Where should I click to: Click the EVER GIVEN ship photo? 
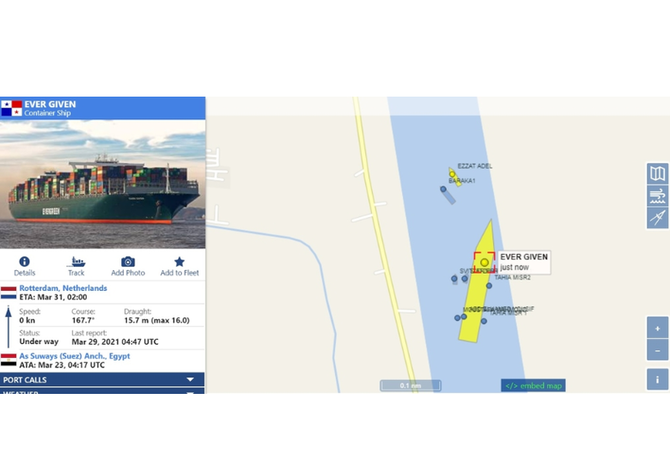[x=103, y=184]
